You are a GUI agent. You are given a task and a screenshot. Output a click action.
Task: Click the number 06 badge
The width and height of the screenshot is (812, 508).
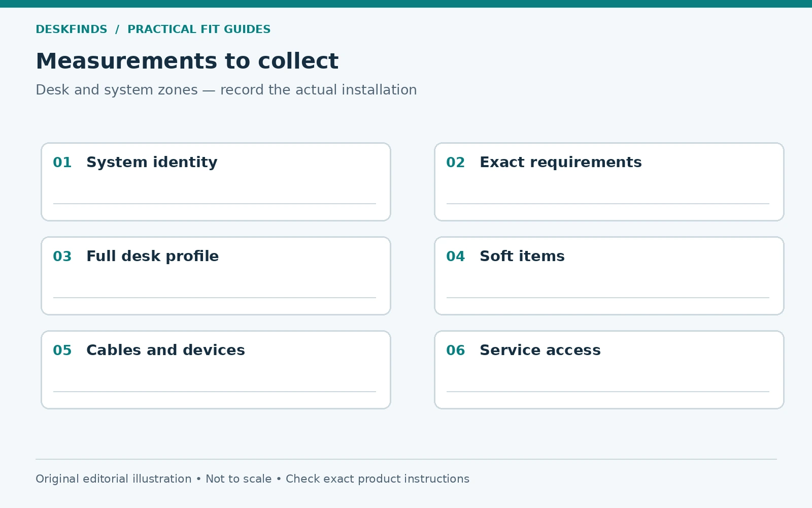tap(456, 351)
